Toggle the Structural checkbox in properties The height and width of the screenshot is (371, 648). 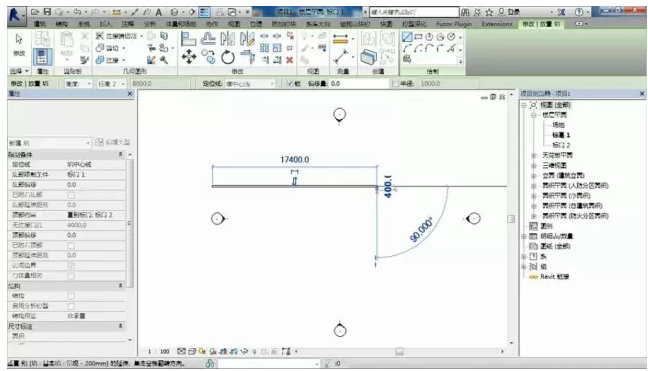[x=71, y=296]
